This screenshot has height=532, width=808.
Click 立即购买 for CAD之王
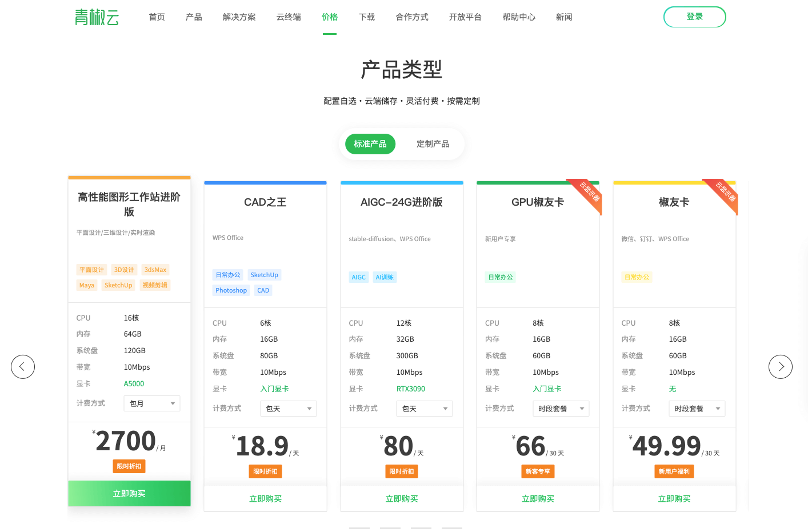(266, 499)
